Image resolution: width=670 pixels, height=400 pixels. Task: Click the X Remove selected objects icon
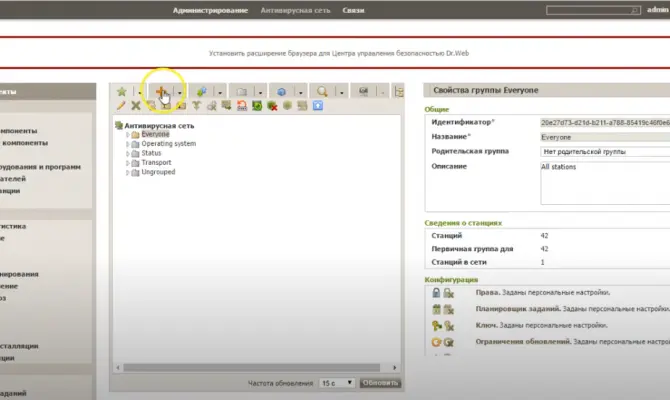[x=136, y=106]
